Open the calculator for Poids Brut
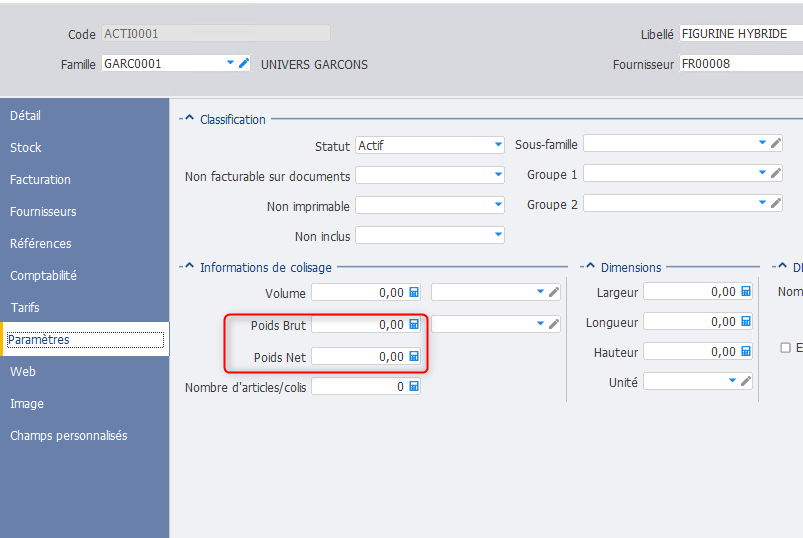Viewport: 803px width, 538px height. [x=414, y=324]
